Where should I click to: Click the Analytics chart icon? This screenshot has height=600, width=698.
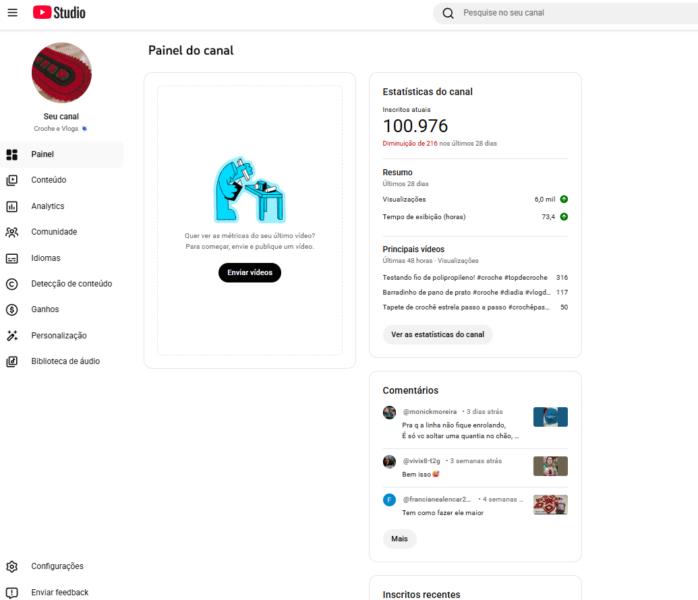12,206
